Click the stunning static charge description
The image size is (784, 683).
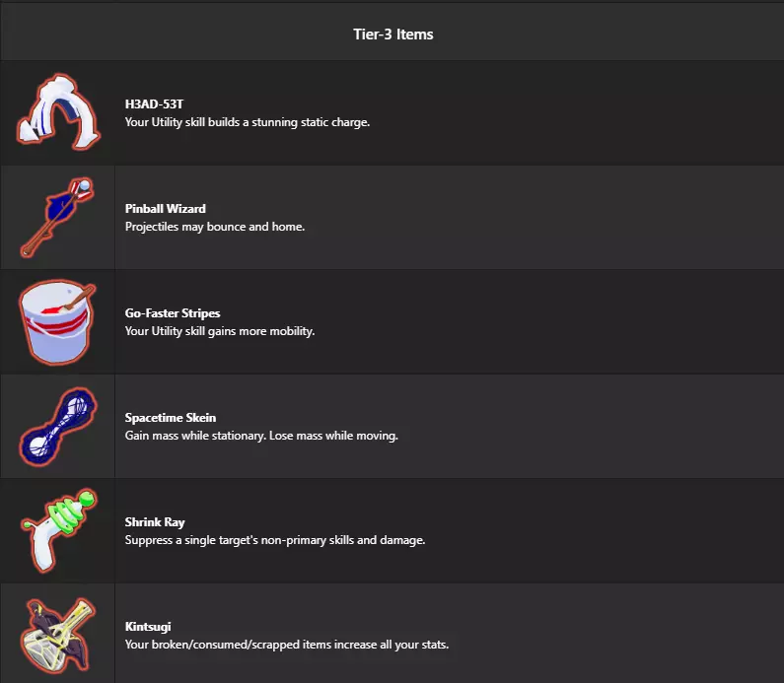pos(247,122)
